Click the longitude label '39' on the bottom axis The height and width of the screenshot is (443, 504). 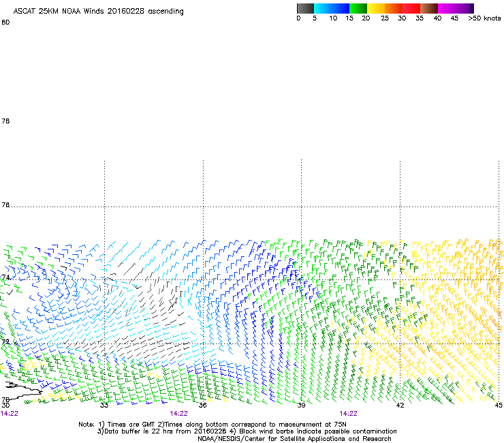pyautogui.click(x=301, y=405)
